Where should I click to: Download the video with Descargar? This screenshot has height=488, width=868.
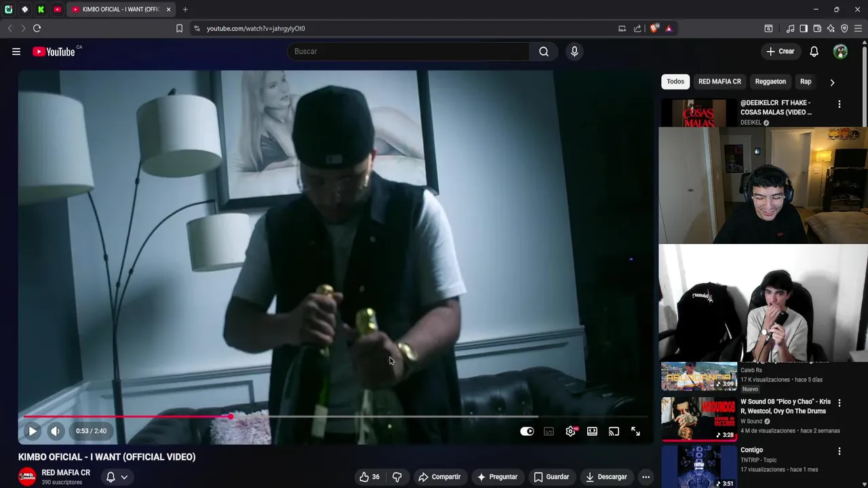(606, 477)
